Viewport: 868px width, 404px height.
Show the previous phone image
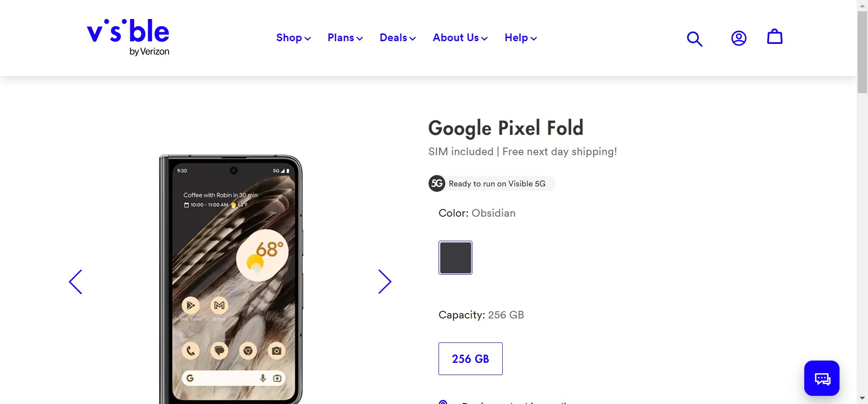click(75, 282)
